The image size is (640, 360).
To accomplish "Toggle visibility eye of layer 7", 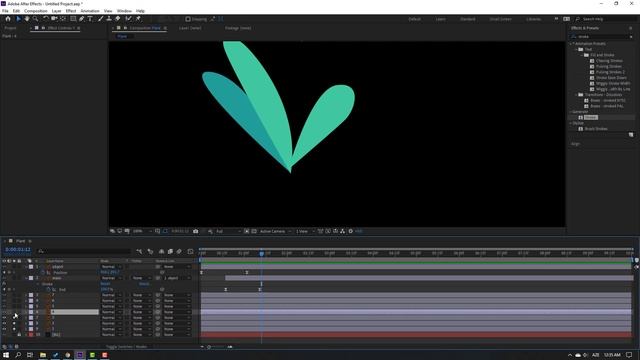I will 4,318.
